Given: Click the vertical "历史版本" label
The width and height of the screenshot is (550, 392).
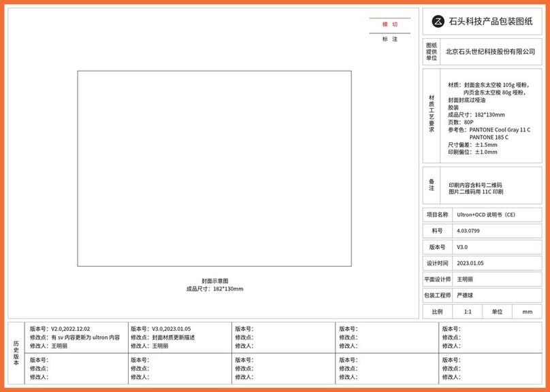Looking at the screenshot, I should click(16, 353).
